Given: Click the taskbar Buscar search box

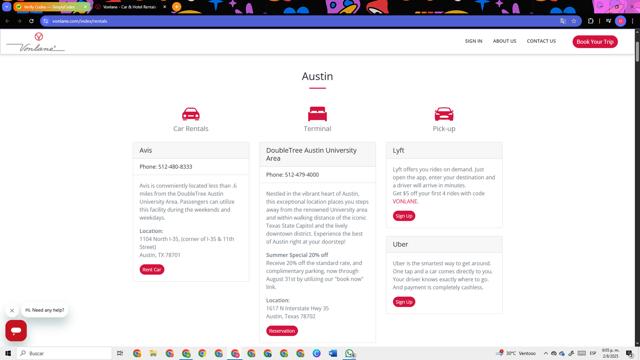Looking at the screenshot, I should (64, 353).
